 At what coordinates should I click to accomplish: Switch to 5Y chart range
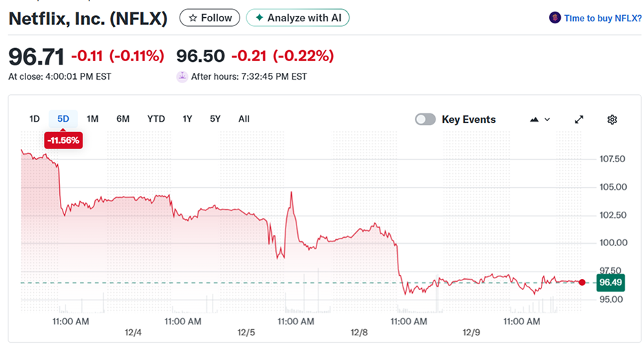tap(215, 119)
